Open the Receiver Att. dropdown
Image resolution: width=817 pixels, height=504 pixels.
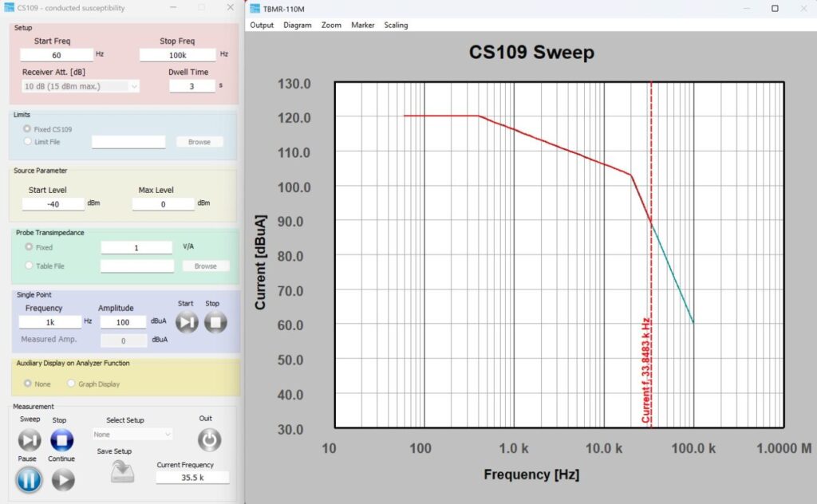point(81,86)
